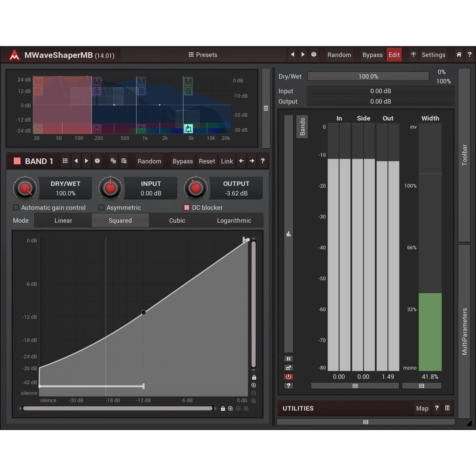
Task: Click the global help question mark
Action: [470, 55]
